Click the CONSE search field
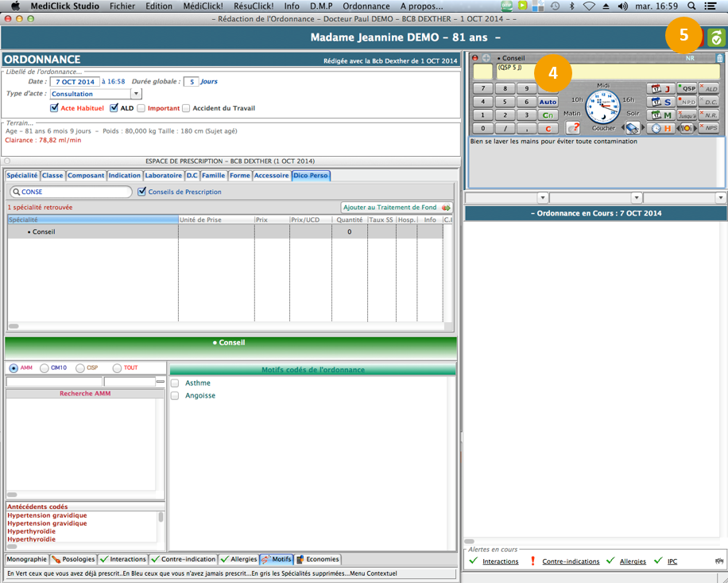This screenshot has height=583, width=728. tap(72, 192)
